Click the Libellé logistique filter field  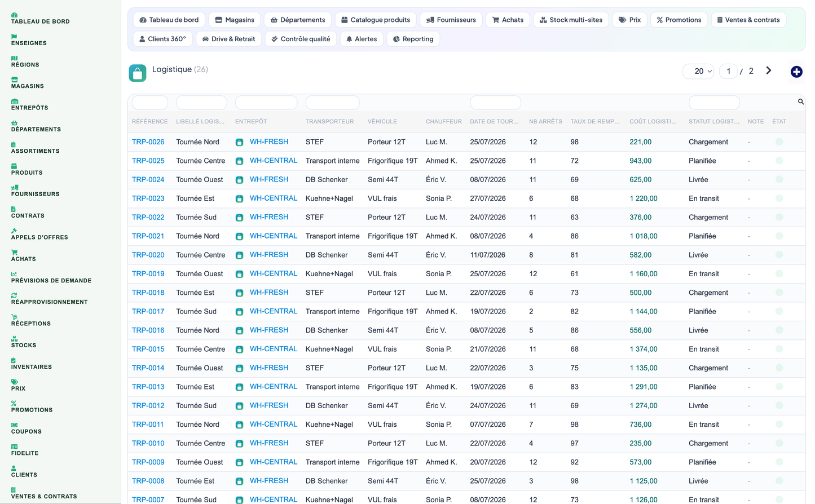pos(201,103)
